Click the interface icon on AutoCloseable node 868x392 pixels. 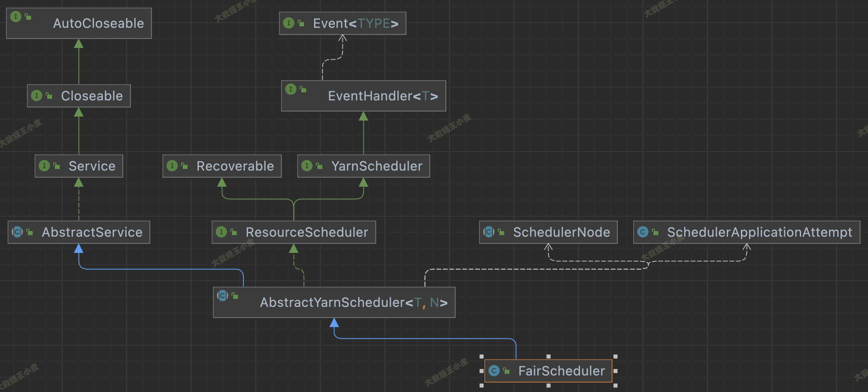(16, 17)
